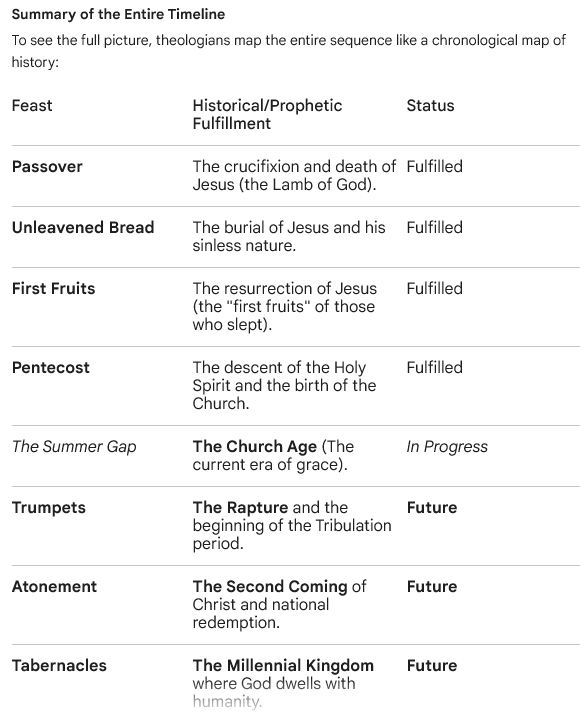
Task: Click the 'Status' column header
Action: [x=430, y=106]
